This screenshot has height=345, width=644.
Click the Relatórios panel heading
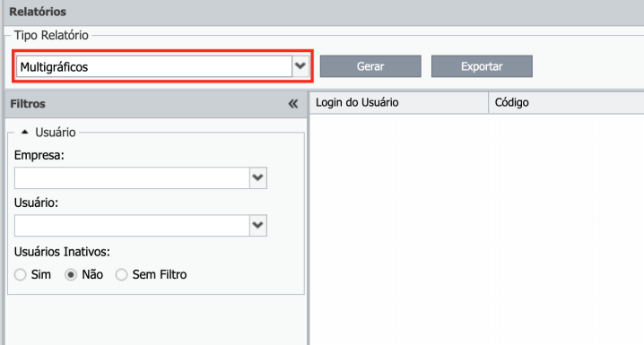(x=38, y=12)
